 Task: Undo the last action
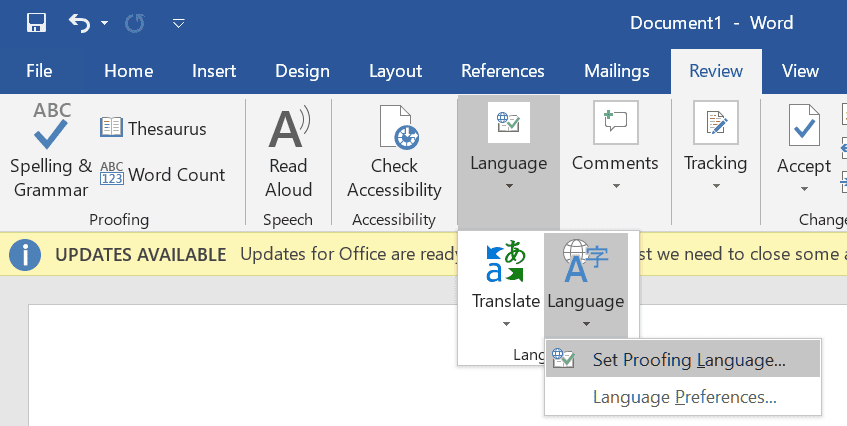click(79, 23)
